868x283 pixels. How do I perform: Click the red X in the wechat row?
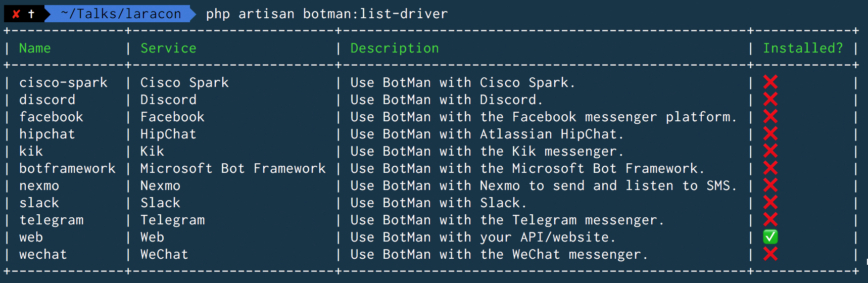[770, 254]
